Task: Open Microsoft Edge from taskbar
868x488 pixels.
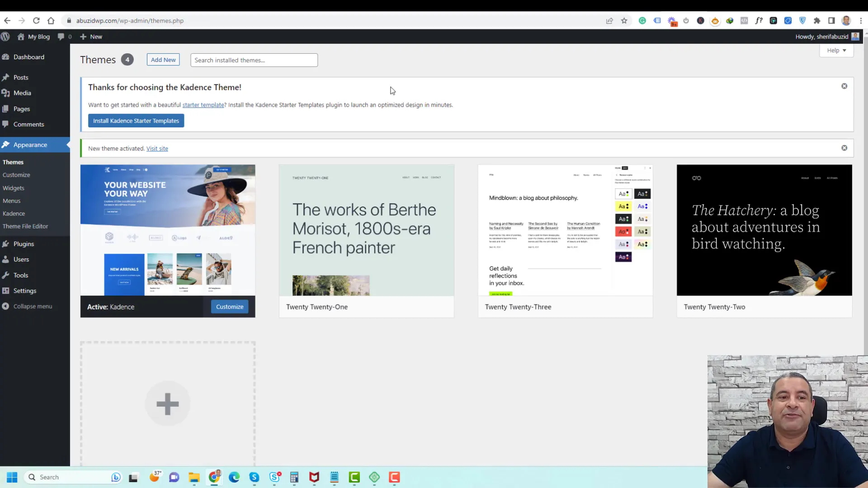Action: point(234,477)
